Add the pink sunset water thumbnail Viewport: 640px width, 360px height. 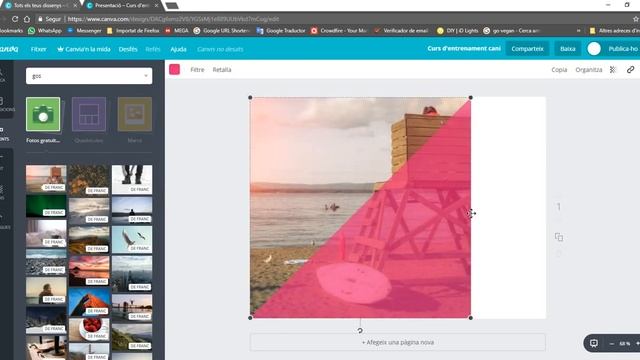point(89,271)
